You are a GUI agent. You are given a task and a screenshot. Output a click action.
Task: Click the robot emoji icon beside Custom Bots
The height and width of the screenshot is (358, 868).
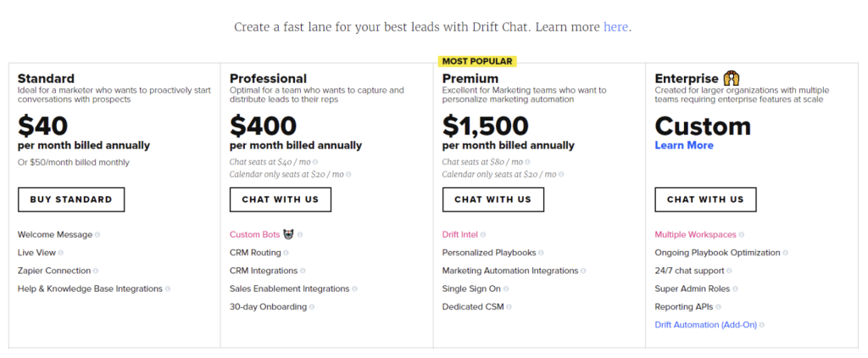click(x=288, y=234)
